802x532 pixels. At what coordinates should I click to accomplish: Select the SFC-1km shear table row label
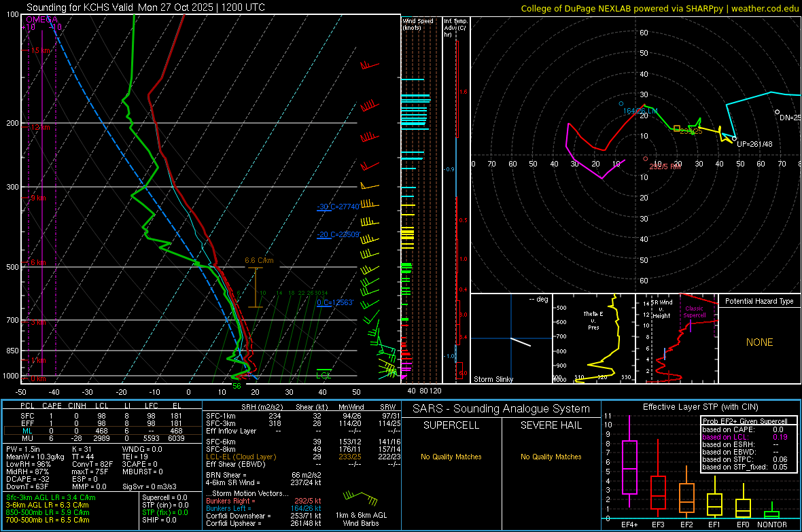[x=220, y=416]
